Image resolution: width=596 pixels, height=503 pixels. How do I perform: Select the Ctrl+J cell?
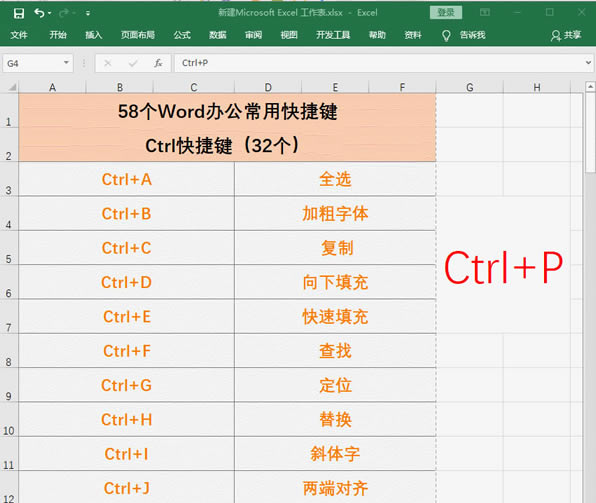(127, 487)
